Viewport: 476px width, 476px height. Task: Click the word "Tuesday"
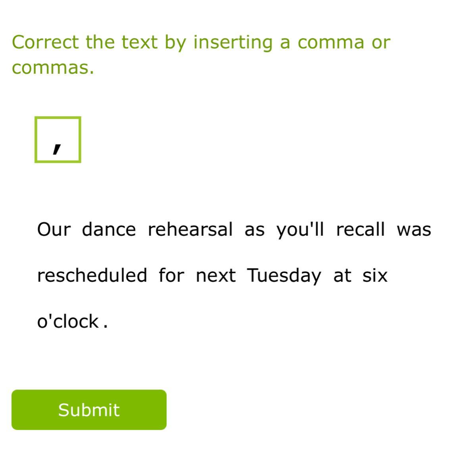pyautogui.click(x=284, y=275)
